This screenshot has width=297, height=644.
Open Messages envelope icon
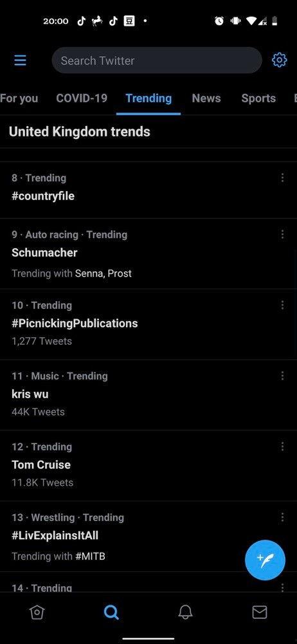(260, 612)
